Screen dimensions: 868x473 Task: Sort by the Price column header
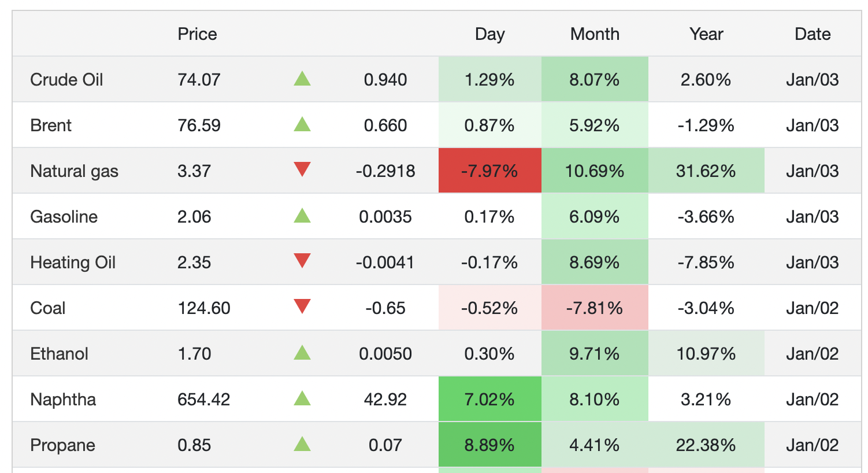(197, 34)
